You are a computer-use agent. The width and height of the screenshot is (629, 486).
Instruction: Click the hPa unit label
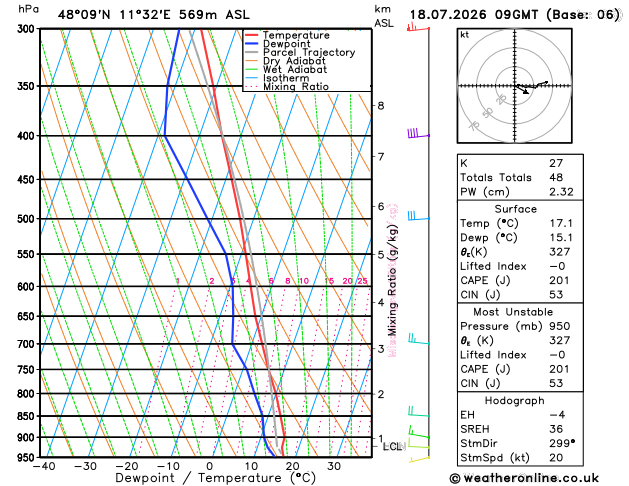[28, 9]
